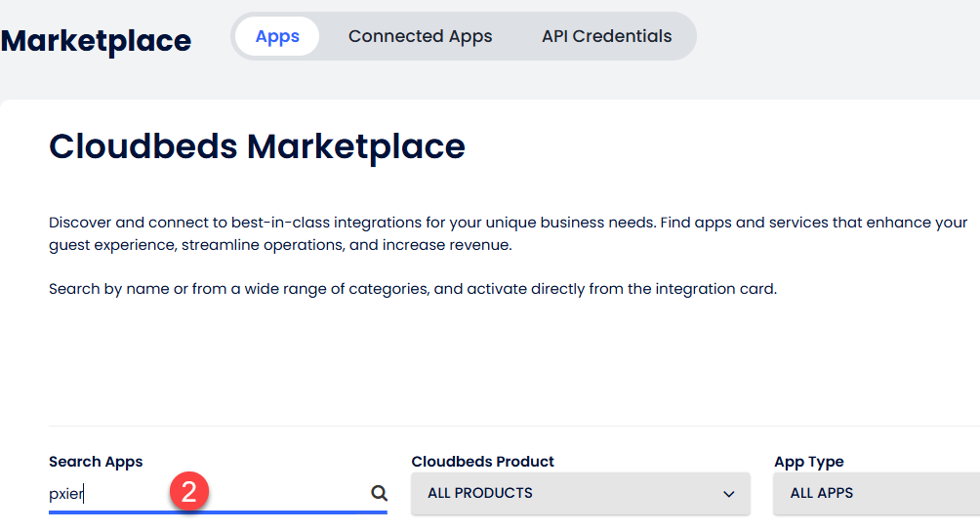Open the Connected Apps tab
The width and height of the screenshot is (980, 532).
pos(420,36)
